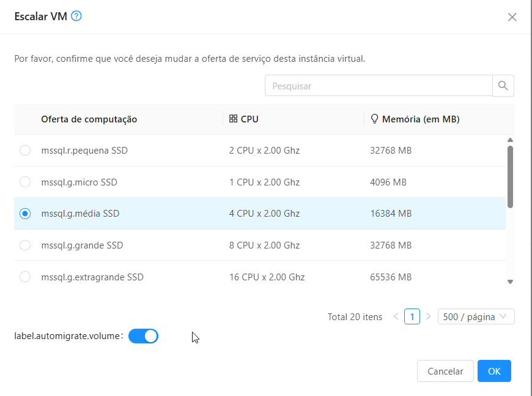The width and height of the screenshot is (532, 396).
Task: Click the help icon beside Escalar VM
Action: point(76,17)
